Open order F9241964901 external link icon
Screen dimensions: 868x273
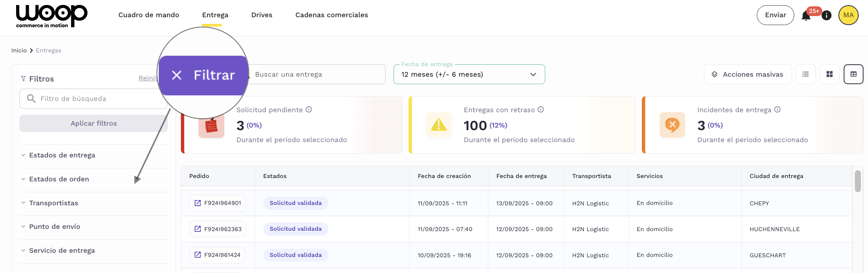(198, 203)
